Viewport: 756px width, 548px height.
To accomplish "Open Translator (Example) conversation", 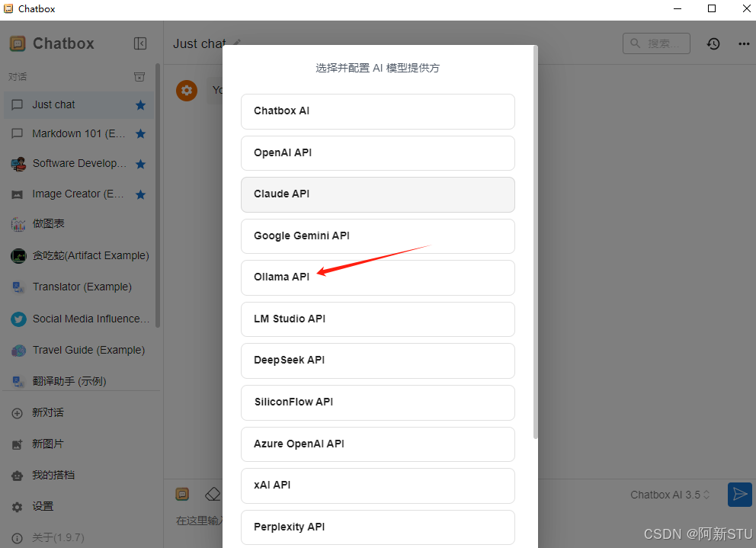I will click(x=79, y=287).
